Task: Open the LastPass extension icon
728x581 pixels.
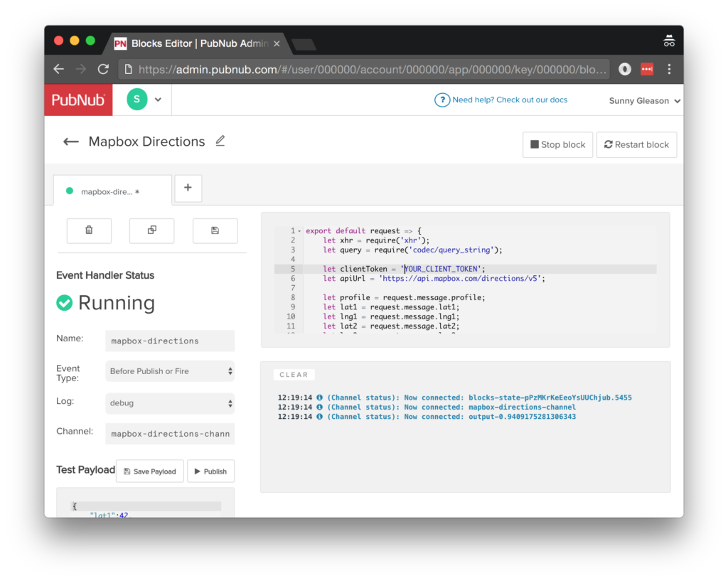Action: (646, 69)
